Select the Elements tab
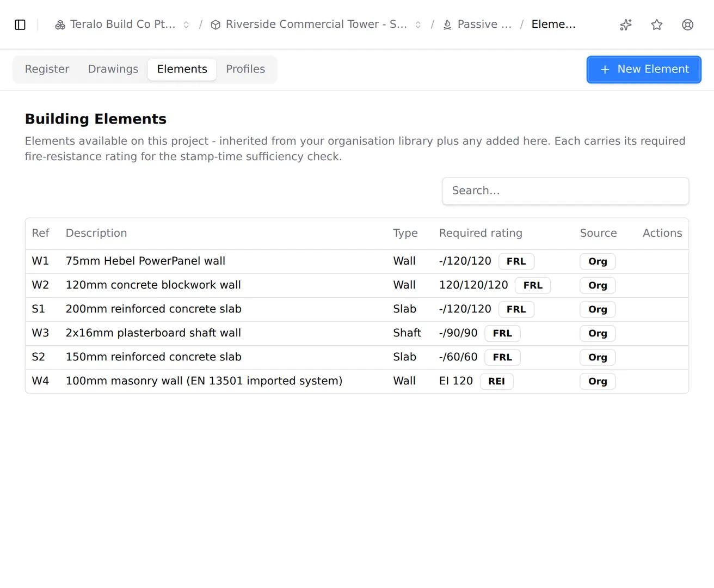The width and height of the screenshot is (714, 588). point(182,69)
